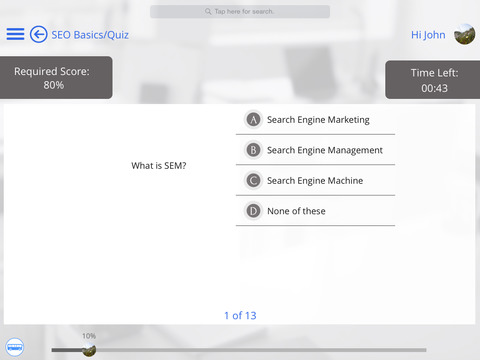The image size is (480, 360).
Task: Click the SEO Basics/Quiz breadcrumb
Action: 90,35
